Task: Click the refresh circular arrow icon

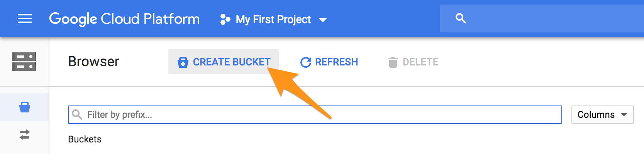Action: click(305, 62)
